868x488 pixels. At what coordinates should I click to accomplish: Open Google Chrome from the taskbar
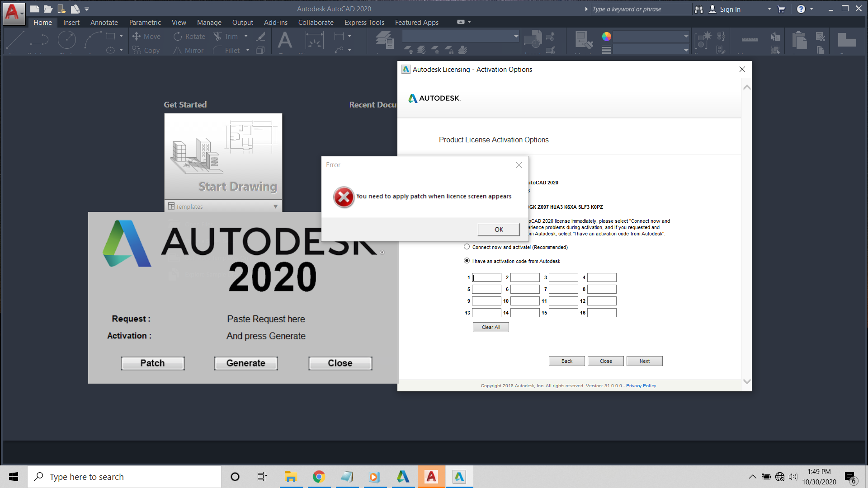click(x=319, y=477)
